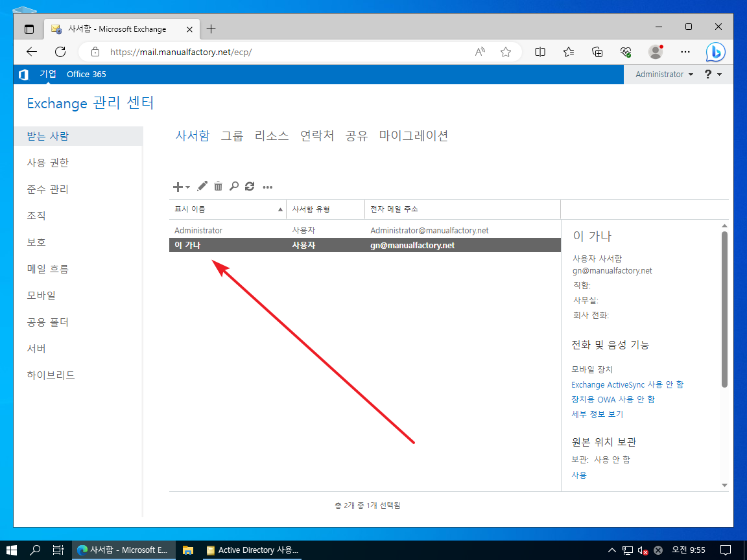This screenshot has width=747, height=560.
Task: Click the add new mailbox plus icon
Action: point(178,187)
